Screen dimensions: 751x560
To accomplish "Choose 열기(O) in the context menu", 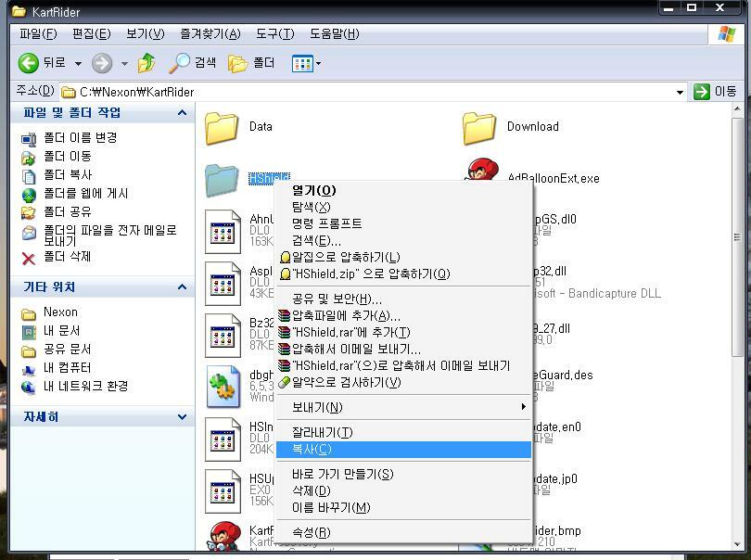I will pyautogui.click(x=403, y=190).
